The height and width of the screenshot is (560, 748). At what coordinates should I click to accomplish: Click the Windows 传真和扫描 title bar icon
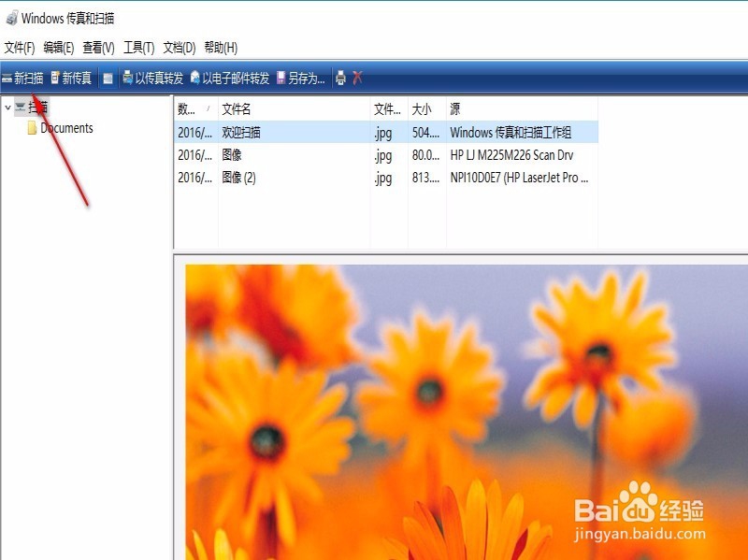(12, 18)
